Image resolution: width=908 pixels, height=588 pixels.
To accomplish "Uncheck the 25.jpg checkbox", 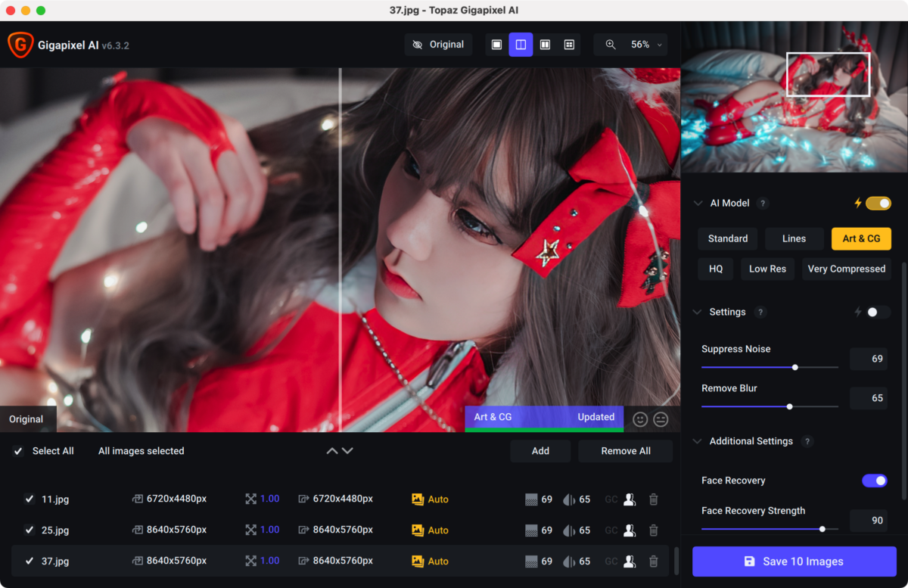I will 30,530.
